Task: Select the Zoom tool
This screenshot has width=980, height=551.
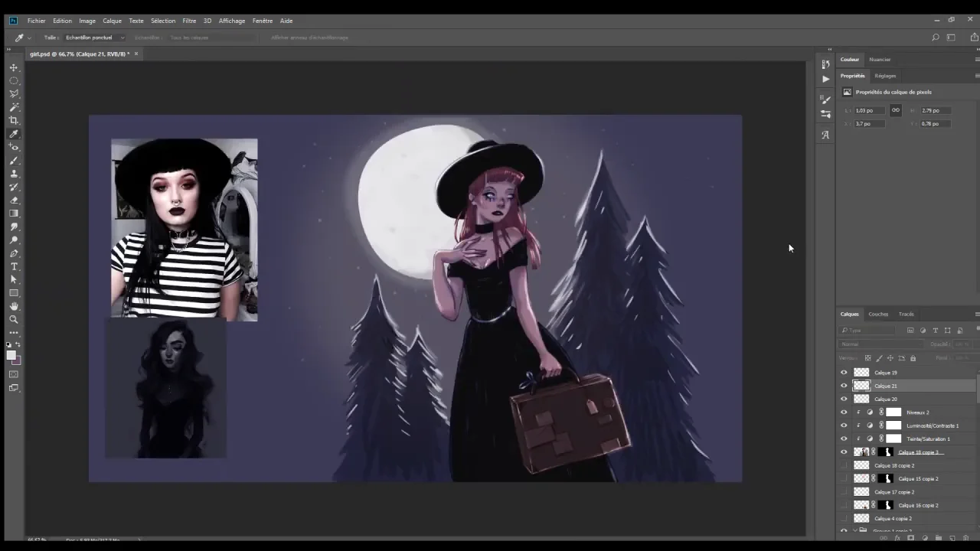Action: (x=14, y=320)
